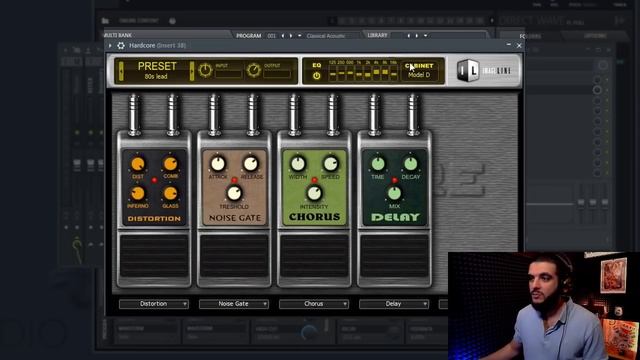This screenshot has height=360, width=640.
Task: Click the MIX knob on Delay pedal
Action: 394,193
